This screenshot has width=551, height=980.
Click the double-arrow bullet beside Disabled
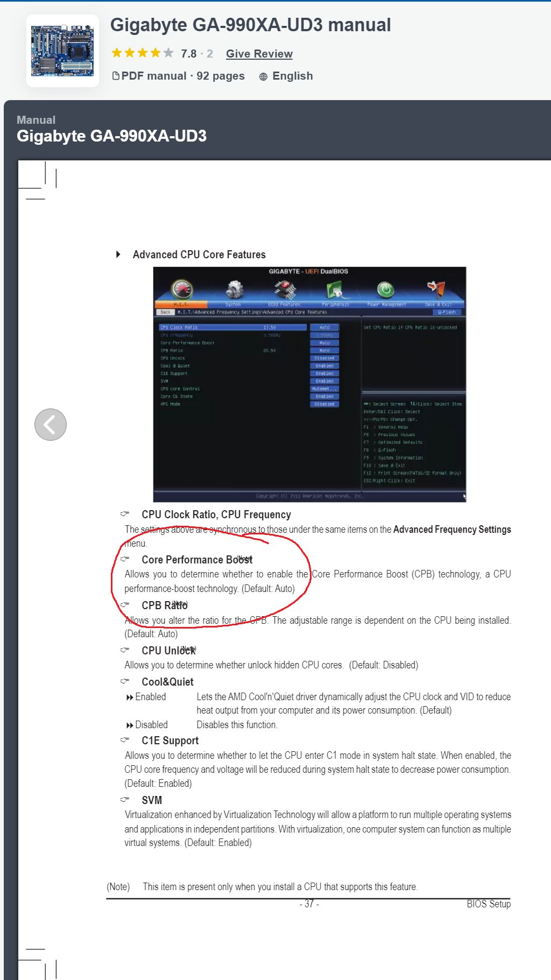click(x=130, y=725)
